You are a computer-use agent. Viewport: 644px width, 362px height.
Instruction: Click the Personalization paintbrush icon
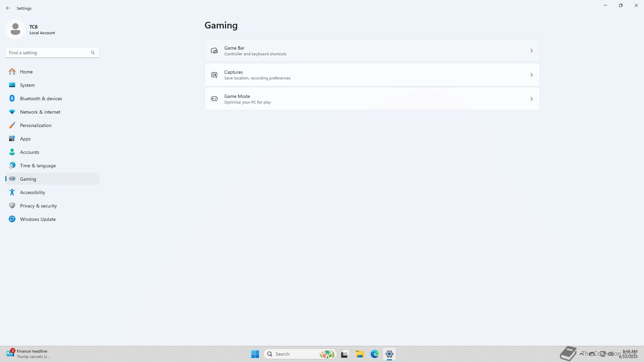click(x=12, y=125)
